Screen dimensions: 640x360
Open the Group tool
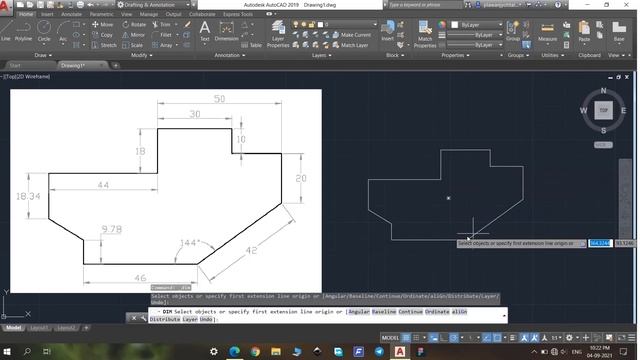(512, 31)
